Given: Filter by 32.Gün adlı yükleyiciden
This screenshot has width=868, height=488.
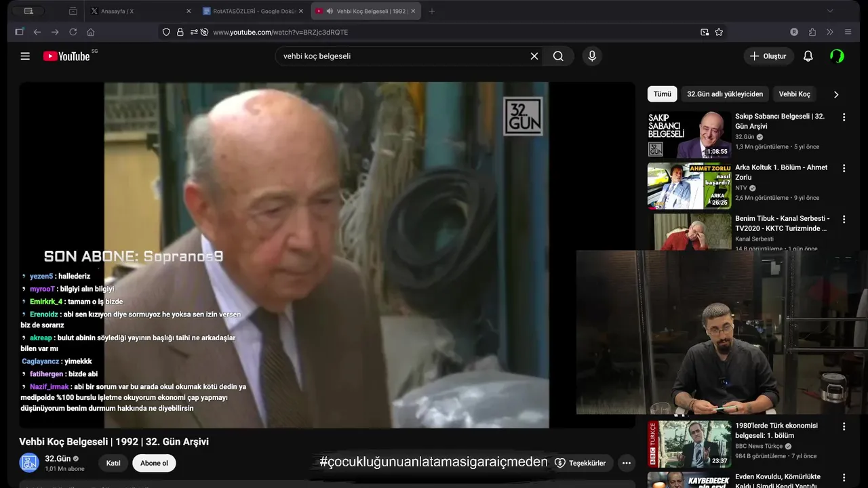Looking at the screenshot, I should [x=725, y=94].
